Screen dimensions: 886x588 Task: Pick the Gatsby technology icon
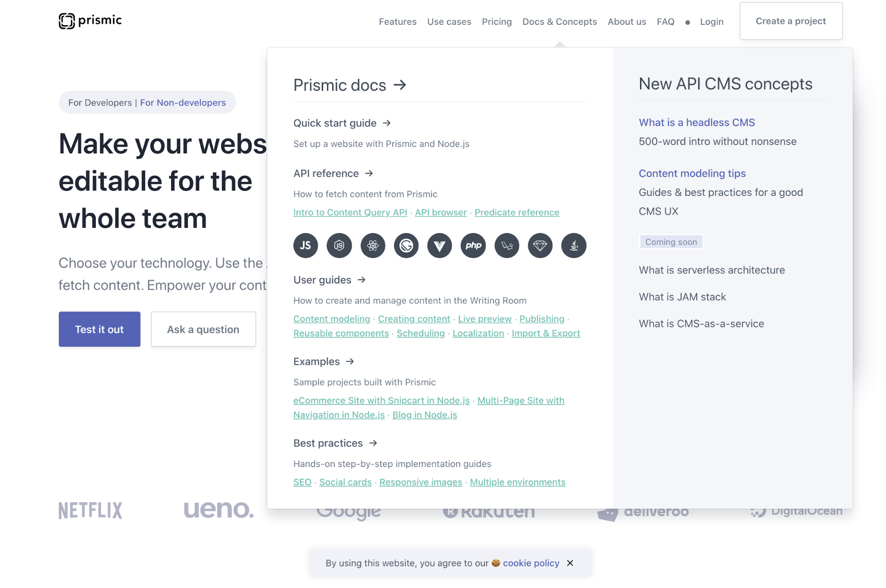(x=406, y=245)
